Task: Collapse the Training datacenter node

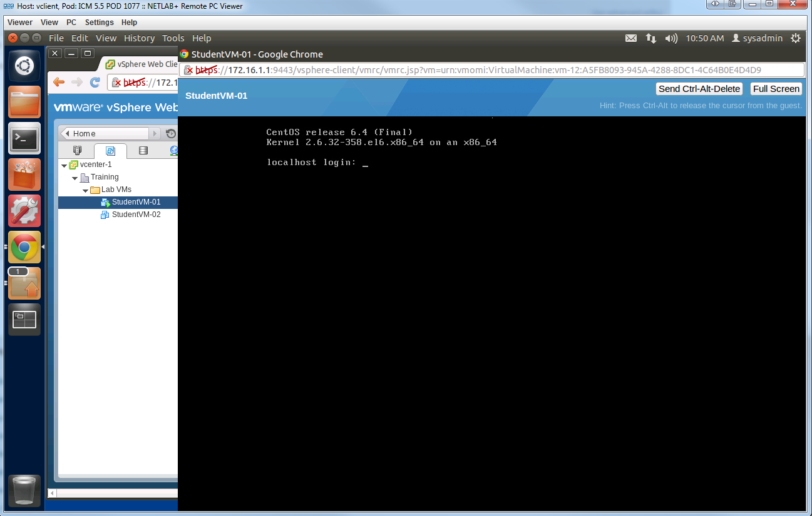Action: coord(75,178)
